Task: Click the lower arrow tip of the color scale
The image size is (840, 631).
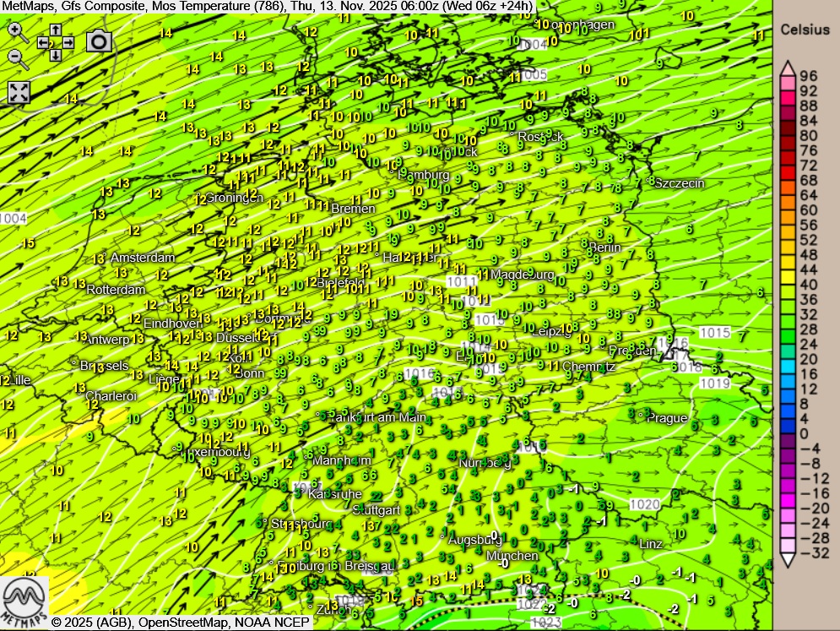Action: point(787,561)
